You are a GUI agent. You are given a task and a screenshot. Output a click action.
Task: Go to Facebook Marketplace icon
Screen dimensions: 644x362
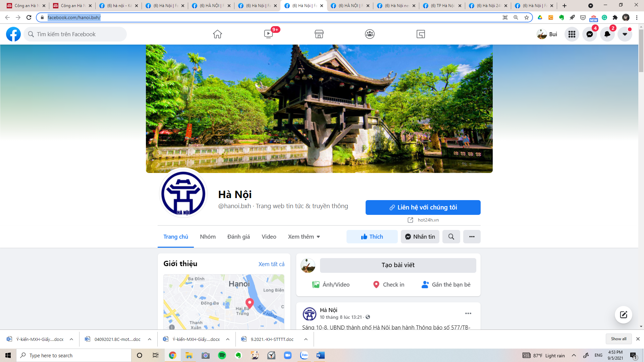click(319, 34)
